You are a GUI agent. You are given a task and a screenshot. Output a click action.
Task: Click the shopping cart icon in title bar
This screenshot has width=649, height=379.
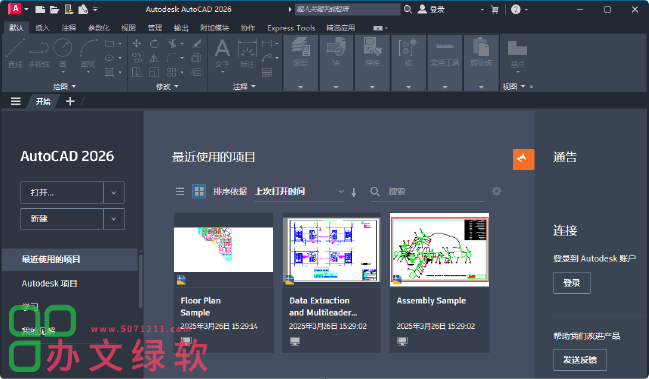tap(495, 9)
